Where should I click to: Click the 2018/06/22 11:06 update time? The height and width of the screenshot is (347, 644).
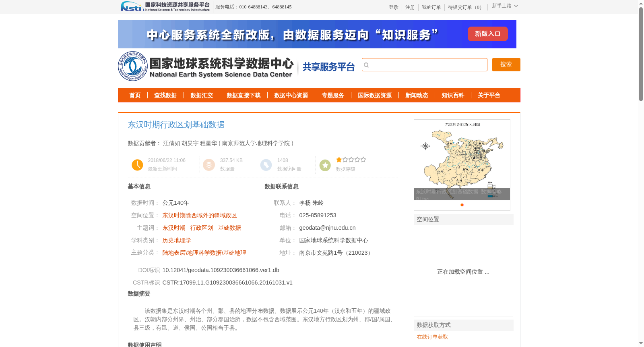[x=167, y=160]
